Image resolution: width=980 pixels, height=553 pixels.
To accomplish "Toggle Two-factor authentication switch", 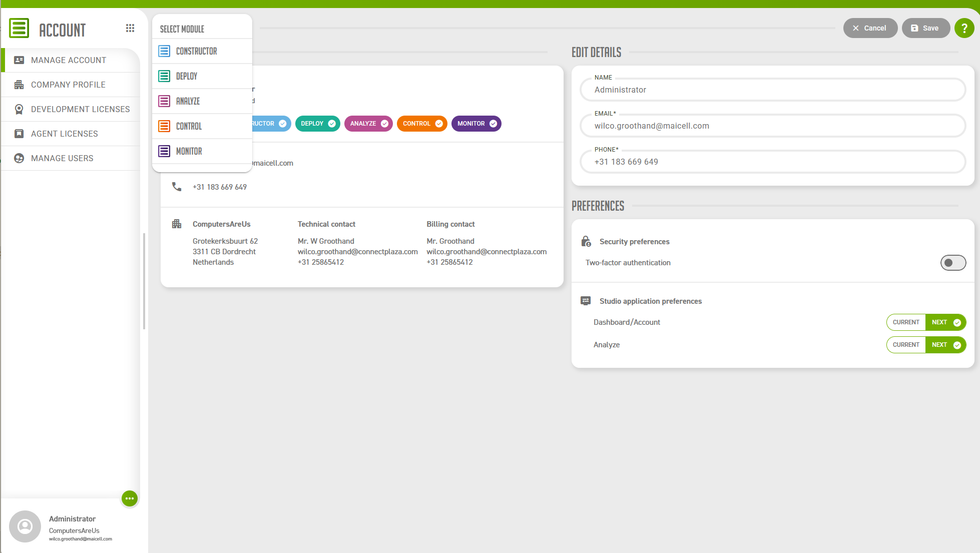I will [x=953, y=263].
